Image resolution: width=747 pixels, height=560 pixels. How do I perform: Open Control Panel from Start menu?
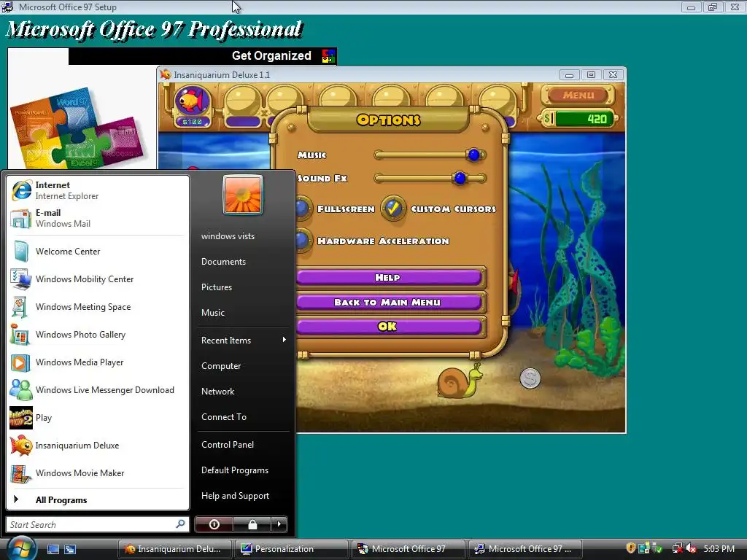228,444
